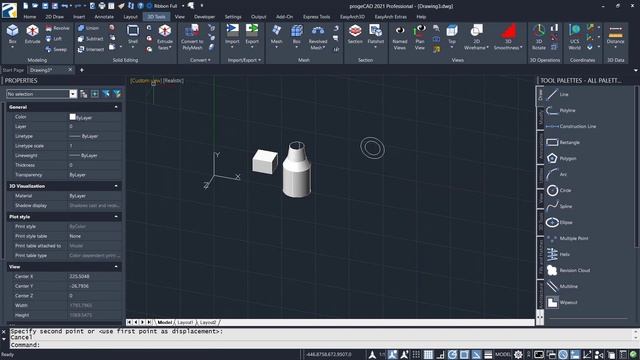This screenshot has width=640, height=360.
Task: Activate the Sweep tool
Action: click(56, 49)
